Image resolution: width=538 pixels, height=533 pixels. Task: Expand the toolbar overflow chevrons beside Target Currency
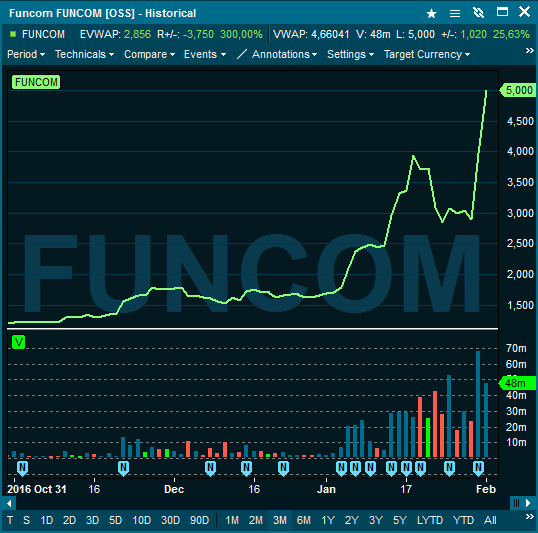pyautogui.click(x=529, y=51)
